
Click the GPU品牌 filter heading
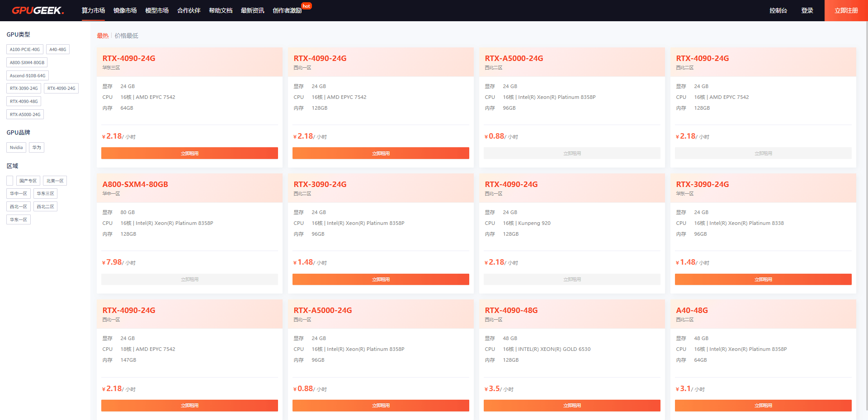point(18,132)
